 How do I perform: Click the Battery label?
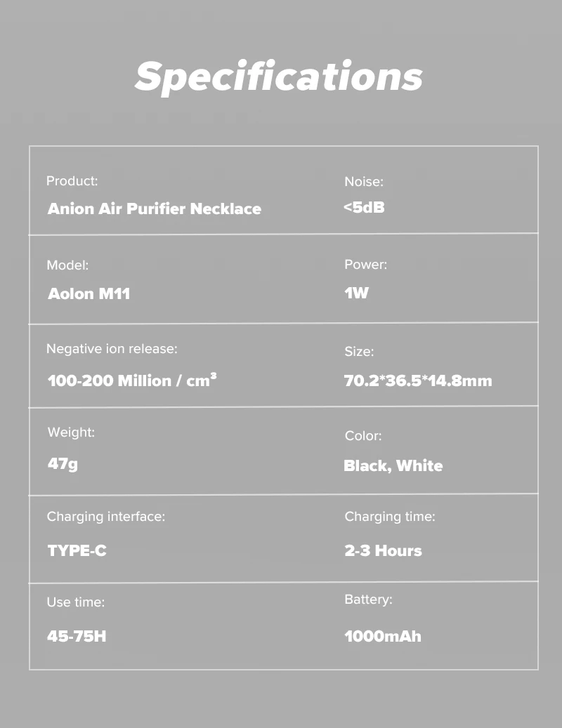368,600
